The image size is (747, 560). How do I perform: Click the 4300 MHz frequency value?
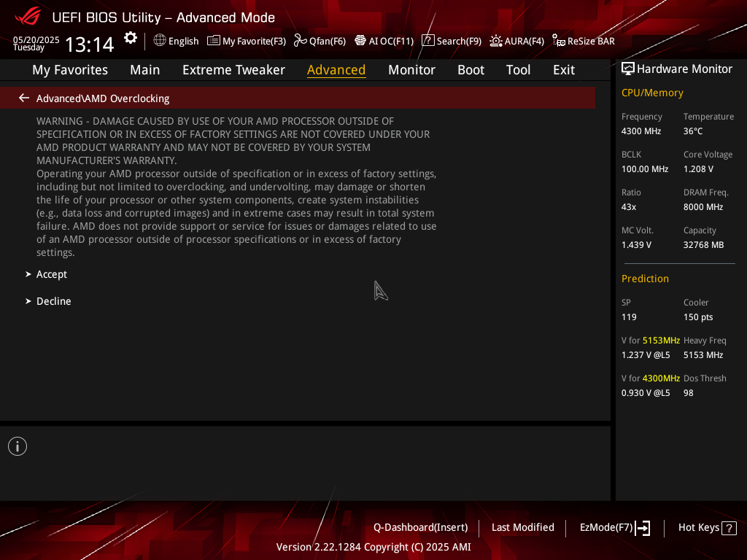pyautogui.click(x=641, y=131)
